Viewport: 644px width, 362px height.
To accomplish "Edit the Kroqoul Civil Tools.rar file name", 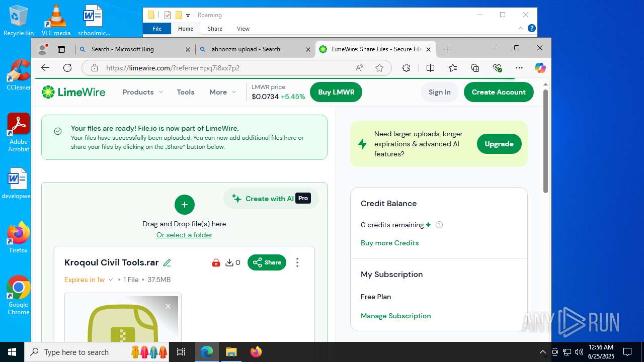I will coord(167,262).
